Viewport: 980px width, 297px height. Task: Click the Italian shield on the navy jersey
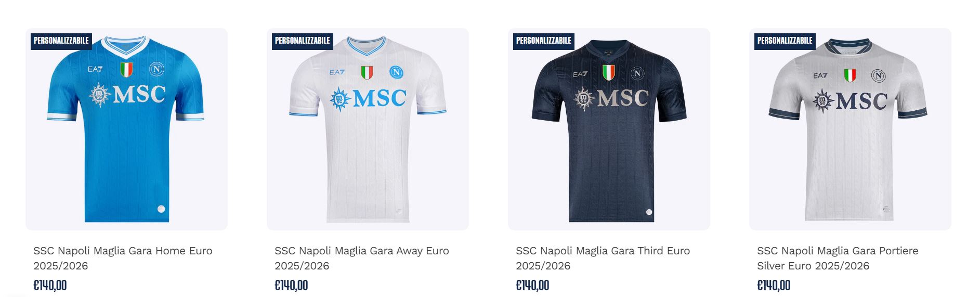click(x=608, y=72)
